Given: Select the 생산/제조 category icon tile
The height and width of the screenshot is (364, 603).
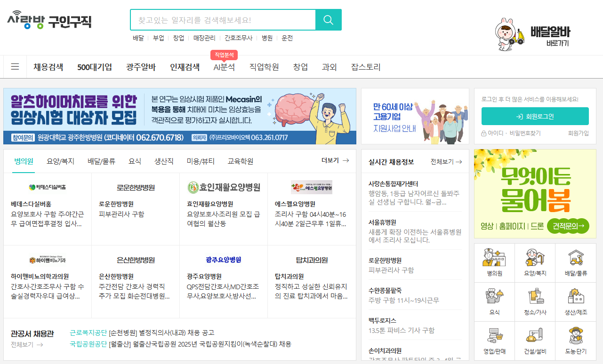Looking at the screenshot, I should coord(576,301).
